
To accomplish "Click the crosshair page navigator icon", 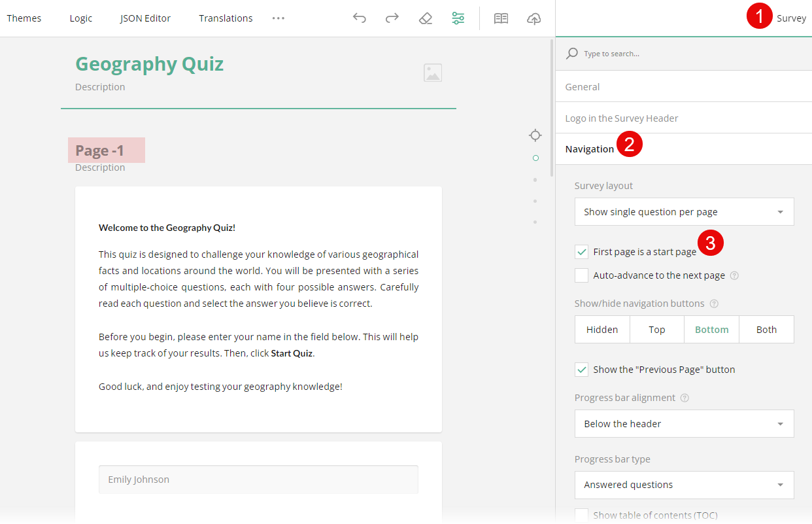I will 535,135.
